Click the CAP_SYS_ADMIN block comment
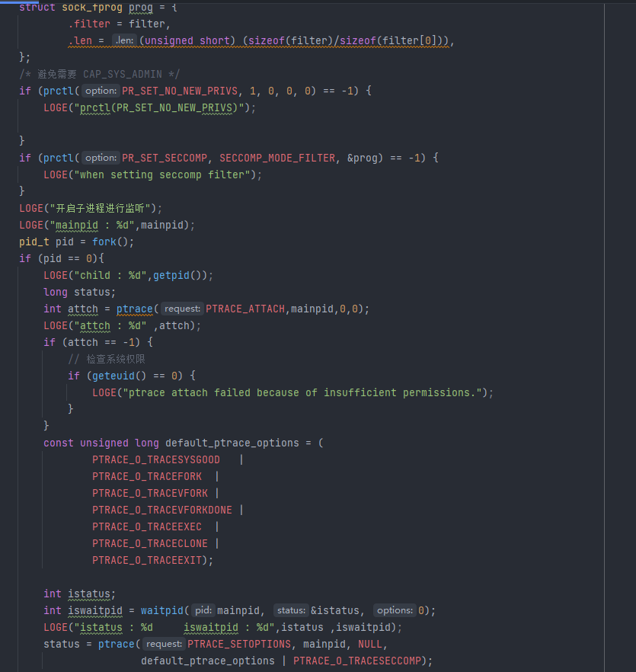Image resolution: width=636 pixels, height=672 pixels. (100, 74)
